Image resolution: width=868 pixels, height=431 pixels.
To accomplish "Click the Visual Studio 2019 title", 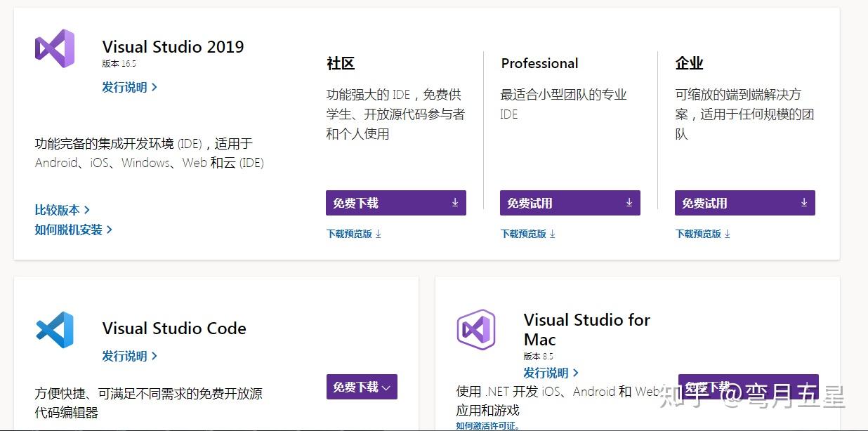I will [x=173, y=47].
